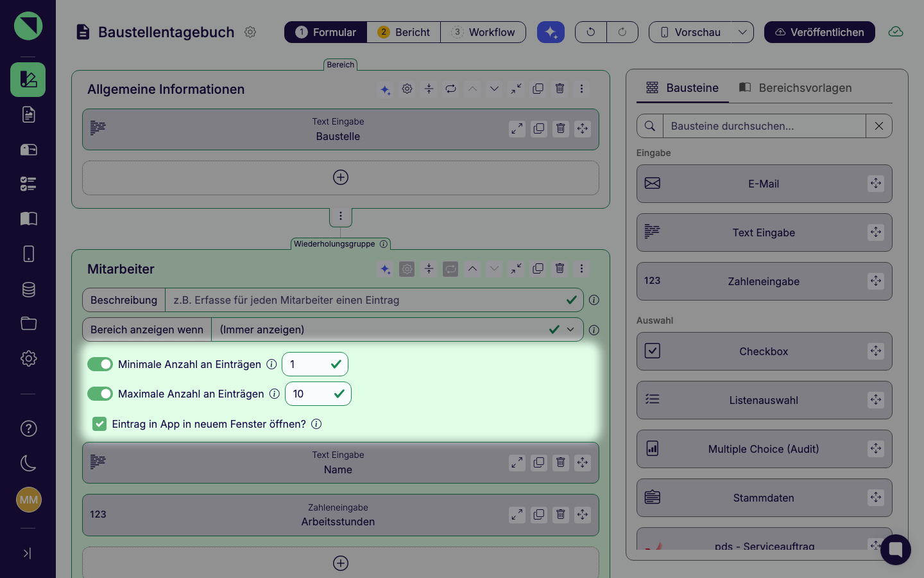Delete the Arbeitsstunden field
Viewport: 924px width, 578px height.
tap(561, 514)
